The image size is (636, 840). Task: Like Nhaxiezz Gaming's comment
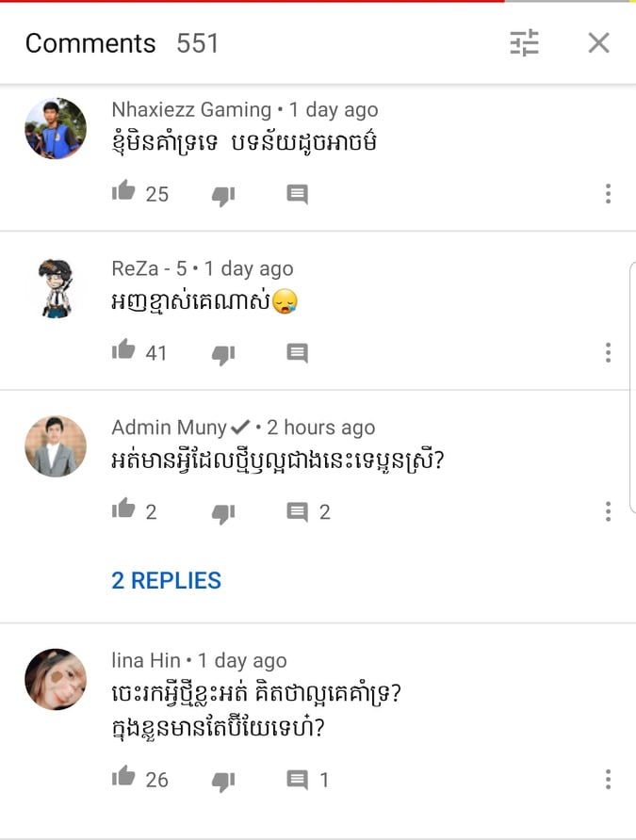(123, 191)
